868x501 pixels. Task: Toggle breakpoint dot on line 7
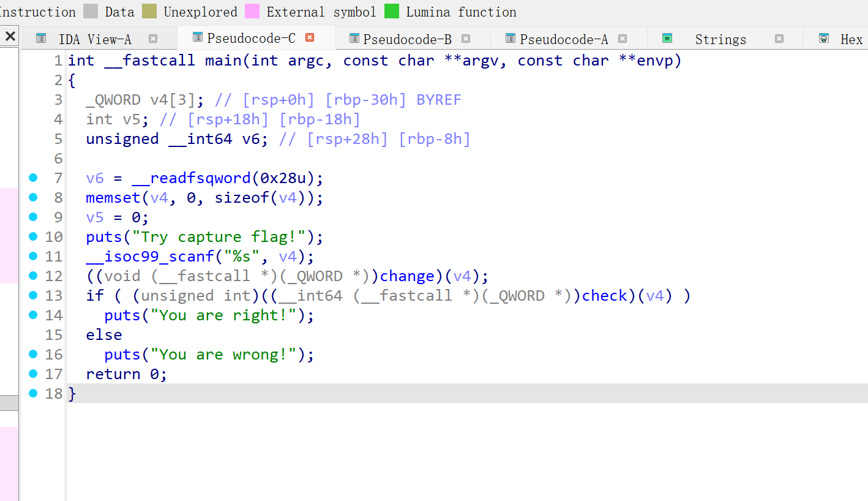coord(33,178)
